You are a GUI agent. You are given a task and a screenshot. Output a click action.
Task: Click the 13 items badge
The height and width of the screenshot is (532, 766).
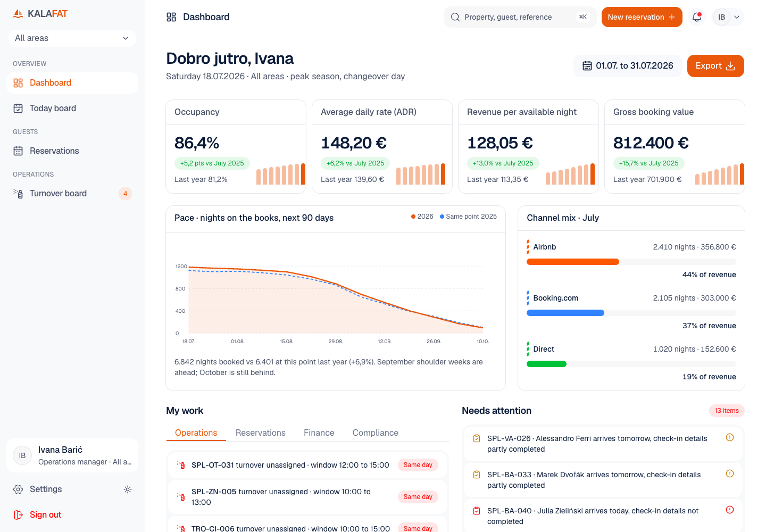tap(727, 411)
